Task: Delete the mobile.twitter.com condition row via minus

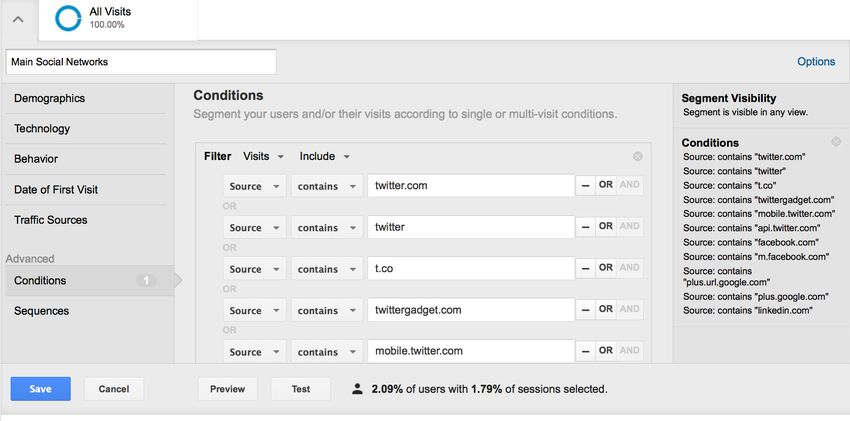Action: (585, 351)
